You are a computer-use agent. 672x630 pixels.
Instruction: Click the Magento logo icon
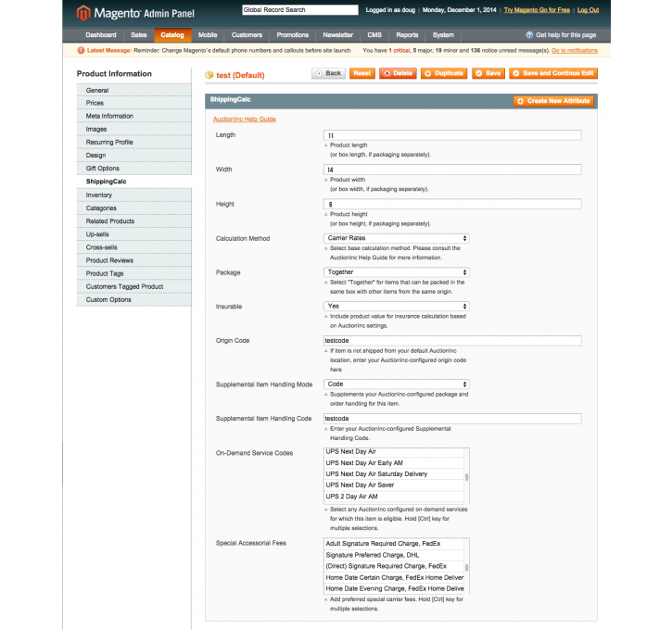[x=83, y=13]
